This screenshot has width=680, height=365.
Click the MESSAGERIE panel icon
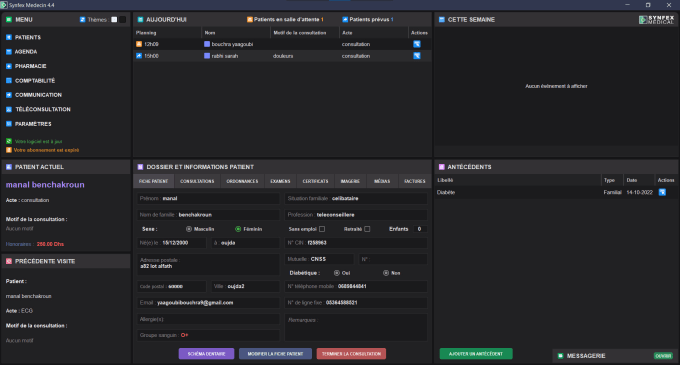(560, 356)
